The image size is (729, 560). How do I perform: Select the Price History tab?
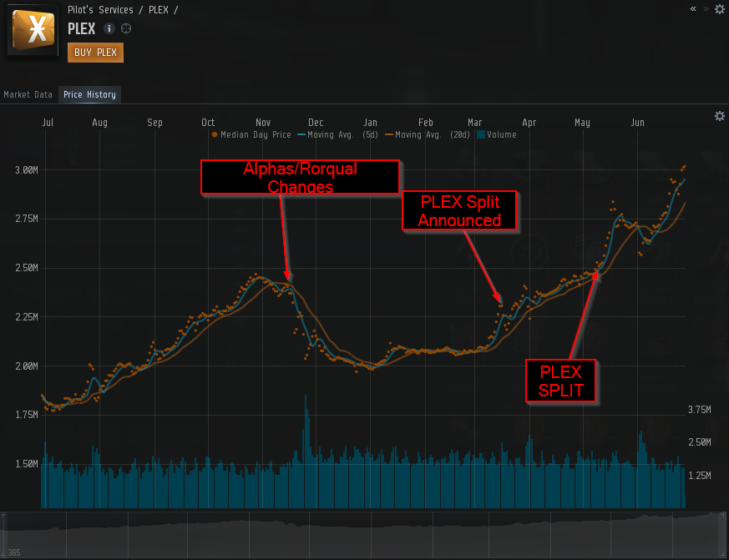pyautogui.click(x=89, y=95)
